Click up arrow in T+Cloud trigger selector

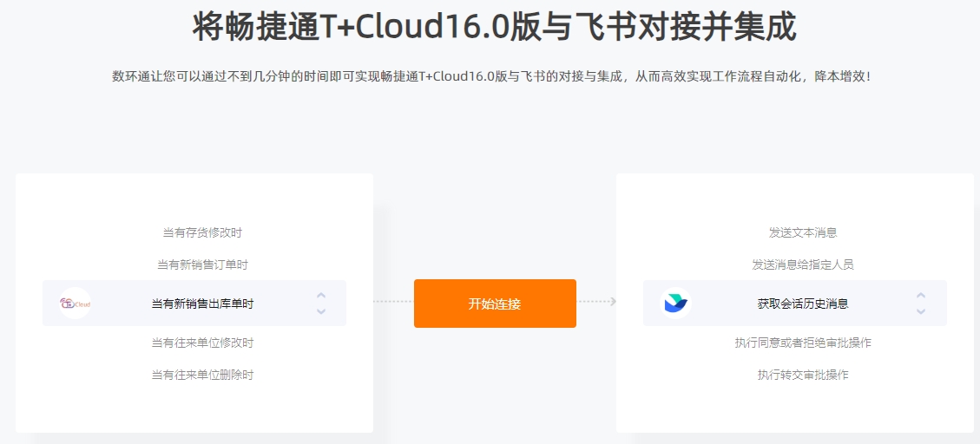coord(320,296)
